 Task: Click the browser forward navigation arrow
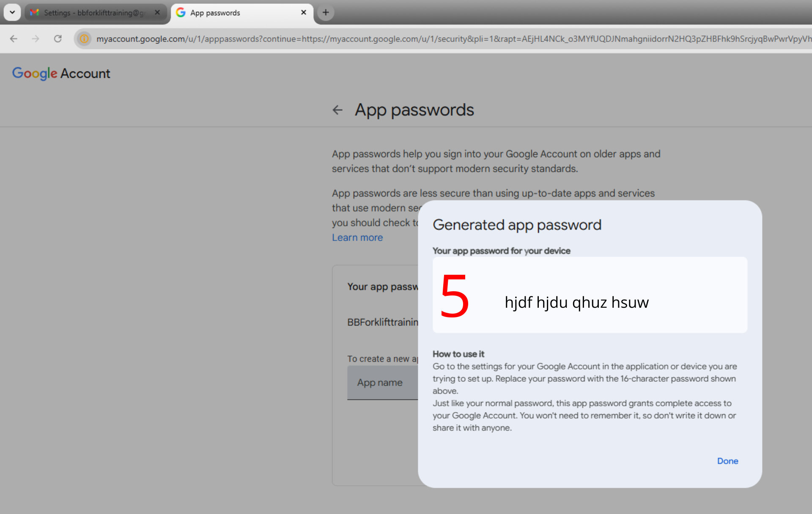point(36,39)
